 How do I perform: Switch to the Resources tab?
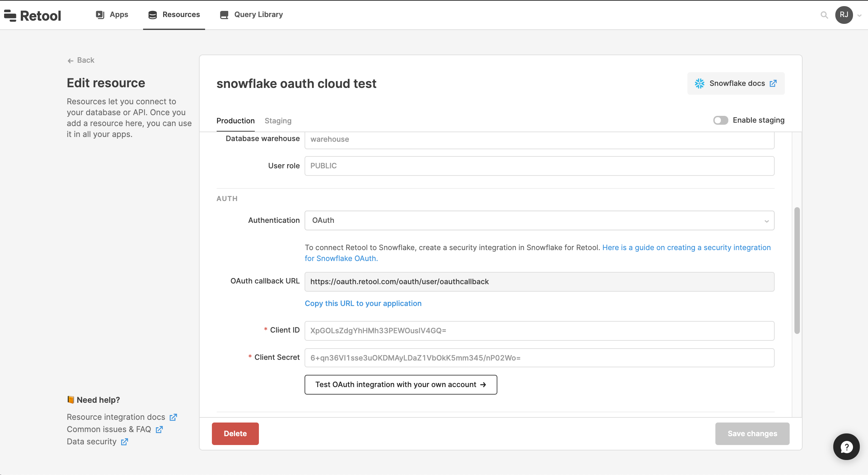[174, 15]
